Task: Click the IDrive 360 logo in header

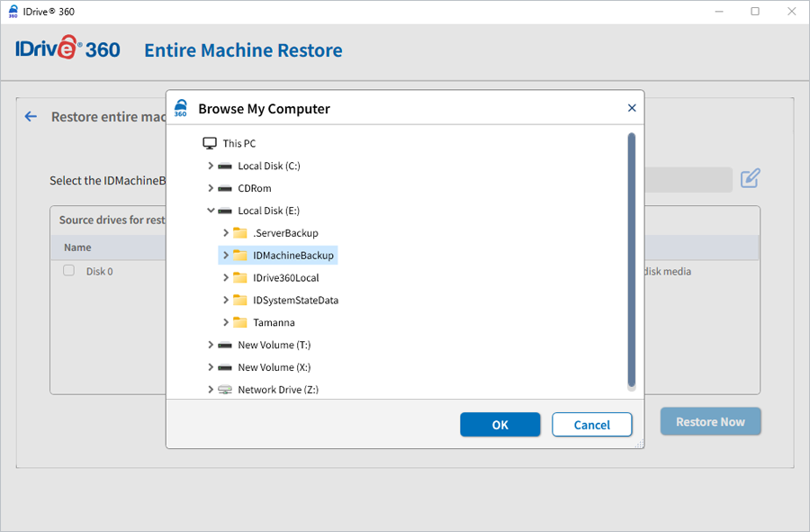Action: pyautogui.click(x=67, y=49)
